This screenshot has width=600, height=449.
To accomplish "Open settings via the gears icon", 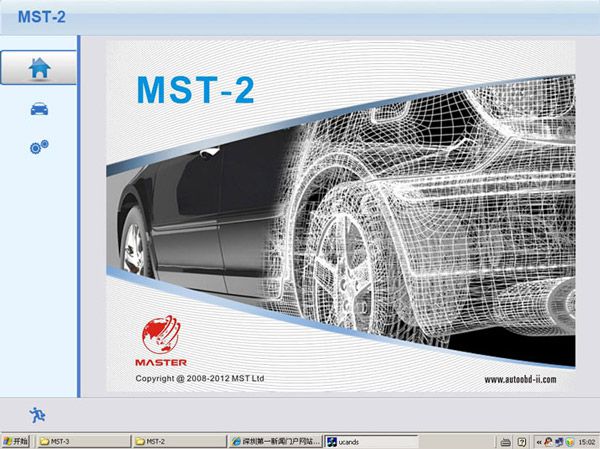I will 39,147.
